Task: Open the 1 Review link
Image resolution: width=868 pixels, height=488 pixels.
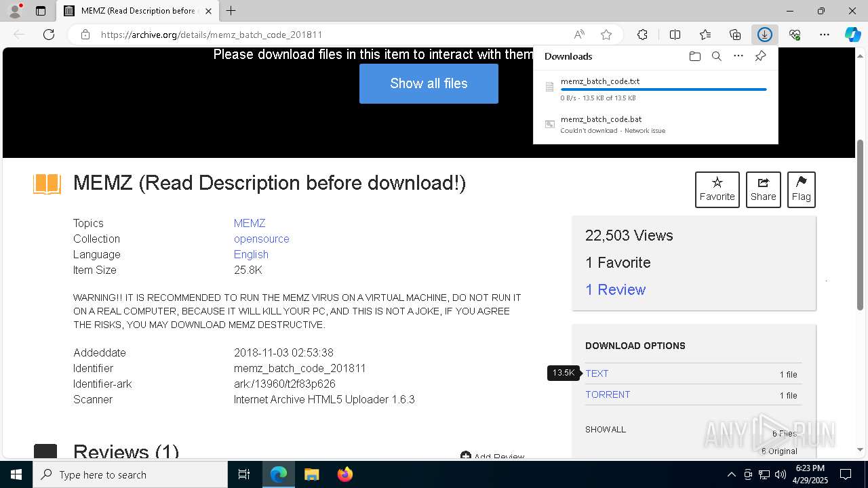Action: click(x=615, y=289)
